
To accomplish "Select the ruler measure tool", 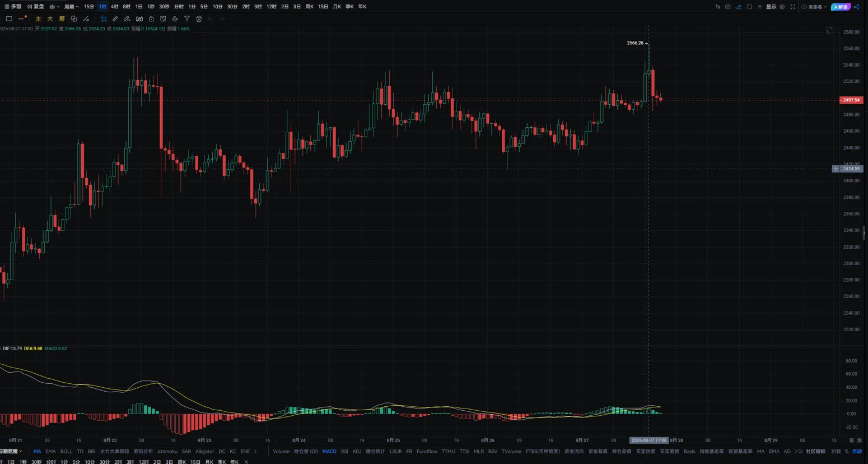I will tap(115, 19).
